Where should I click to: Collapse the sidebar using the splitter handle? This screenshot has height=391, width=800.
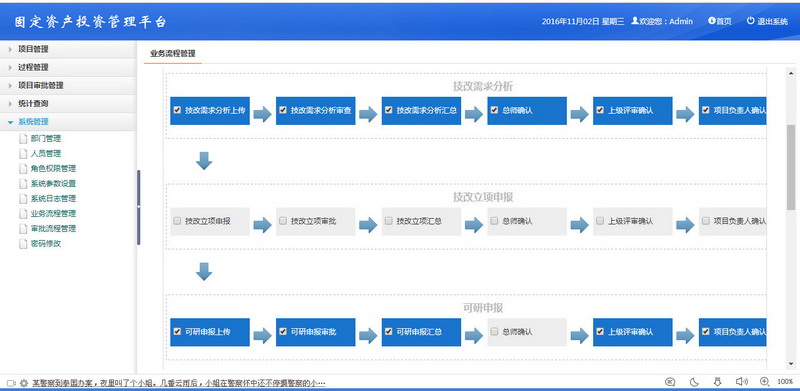[x=138, y=207]
